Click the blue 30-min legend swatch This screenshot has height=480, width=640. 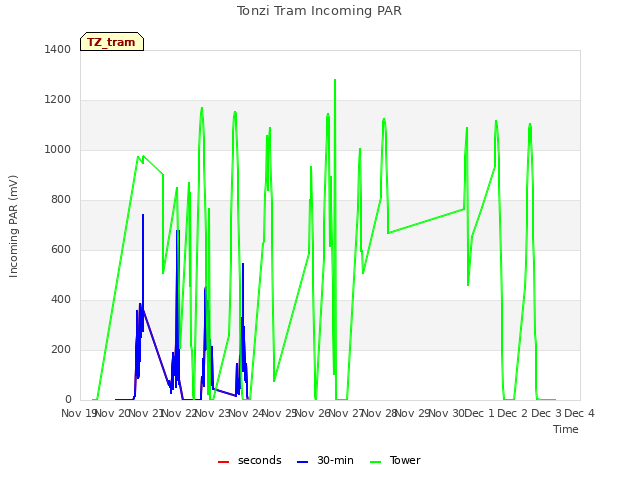coord(302,462)
